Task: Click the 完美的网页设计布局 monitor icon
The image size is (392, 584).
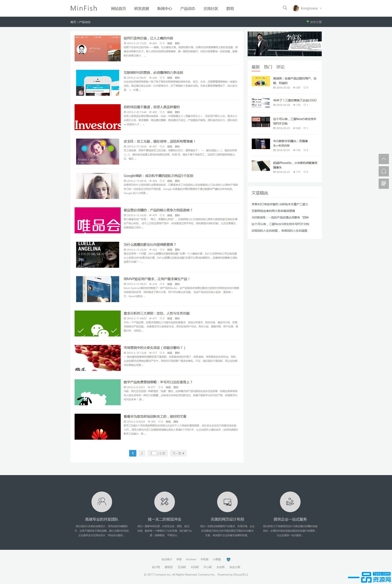Action: coord(227,502)
